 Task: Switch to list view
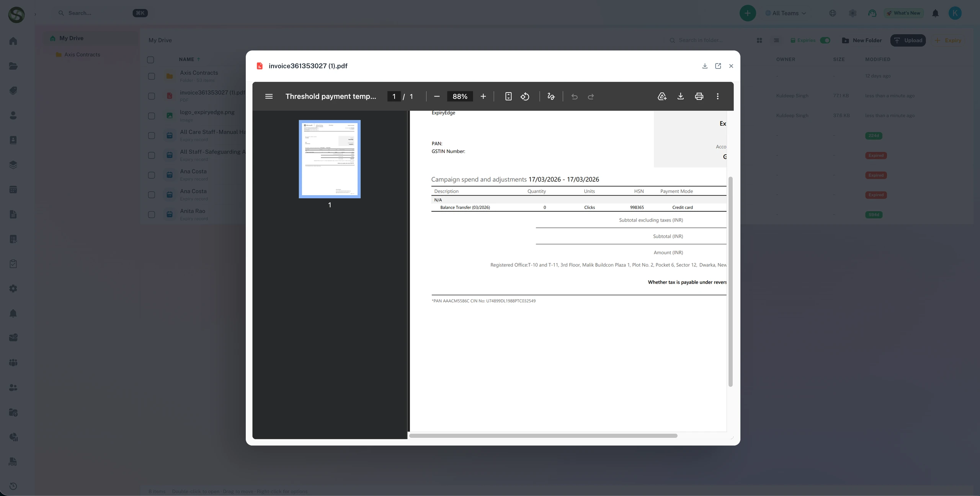pyautogui.click(x=776, y=40)
